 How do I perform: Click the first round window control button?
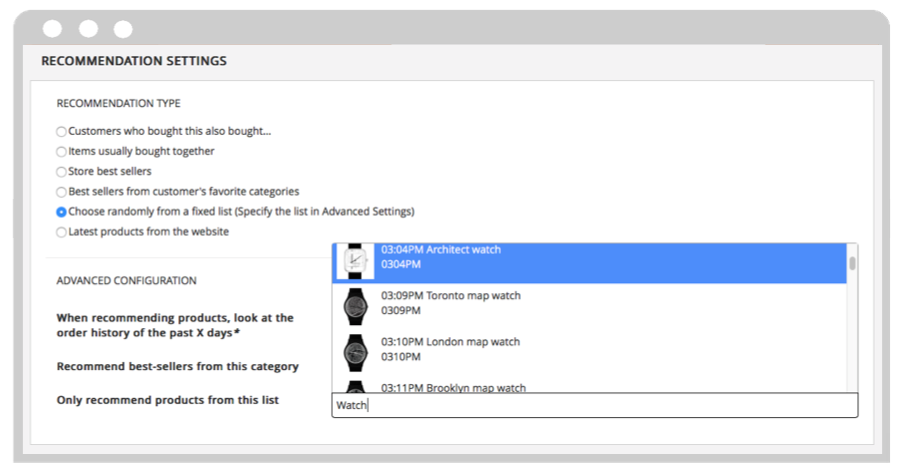click(x=52, y=29)
